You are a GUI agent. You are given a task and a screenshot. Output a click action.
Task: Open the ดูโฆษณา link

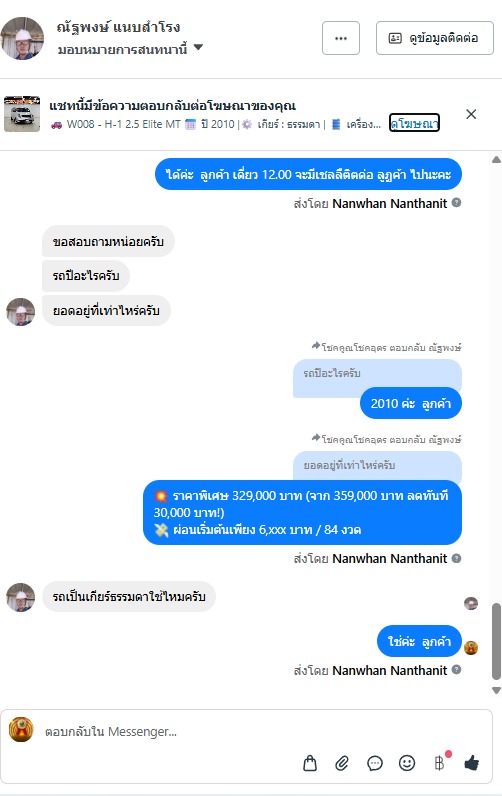[x=414, y=123]
